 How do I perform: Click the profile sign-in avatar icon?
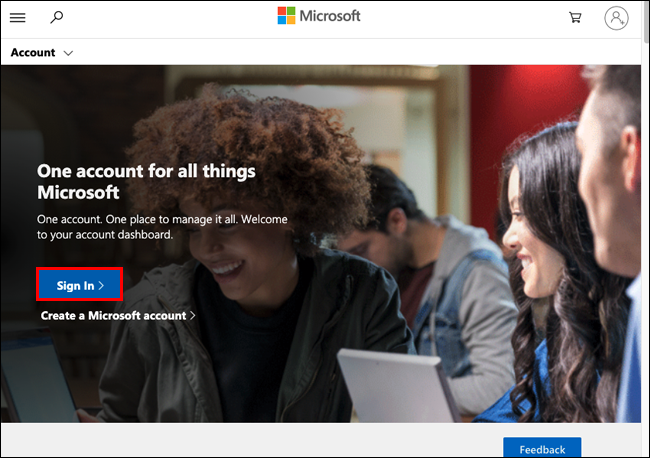pos(616,18)
